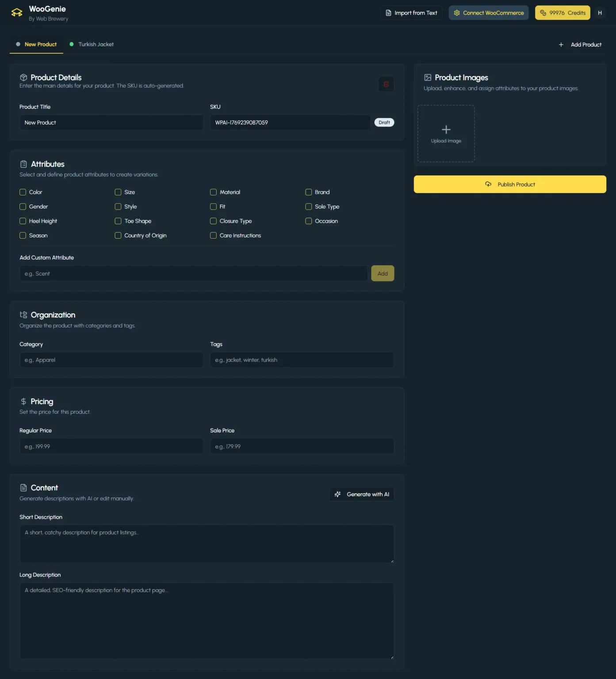The height and width of the screenshot is (679, 616).
Task: Enable Occasion attribute
Action: pyautogui.click(x=309, y=221)
